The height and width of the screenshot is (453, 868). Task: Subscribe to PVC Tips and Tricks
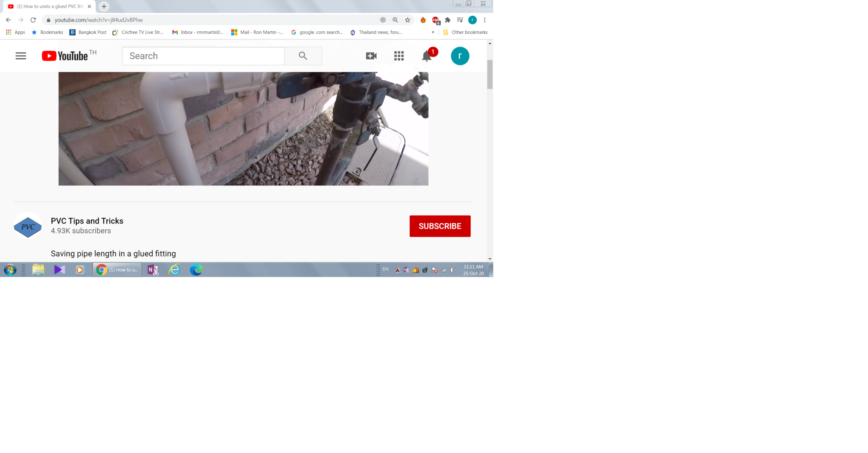coord(440,226)
